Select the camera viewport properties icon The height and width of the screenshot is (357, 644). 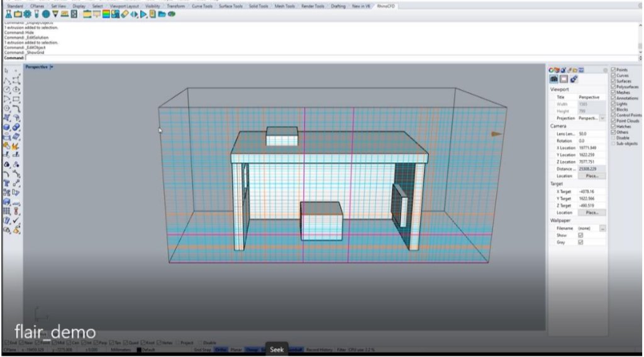pos(553,79)
